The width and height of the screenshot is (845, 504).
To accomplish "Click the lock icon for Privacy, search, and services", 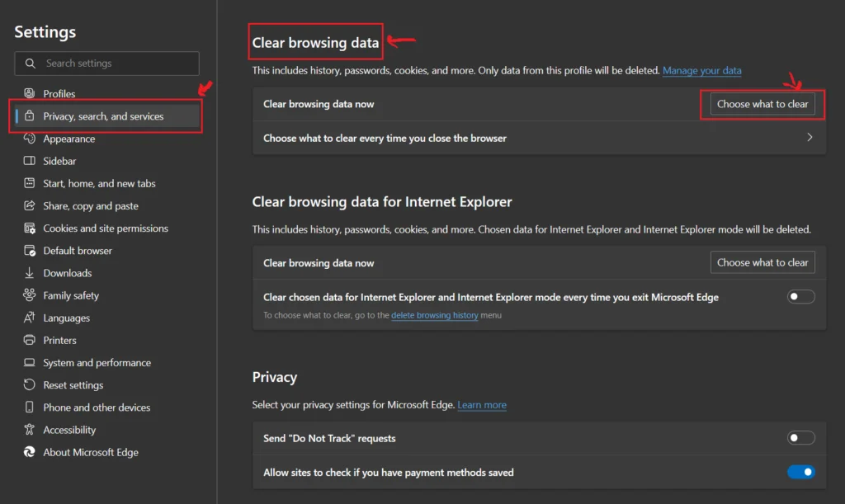I will (30, 115).
